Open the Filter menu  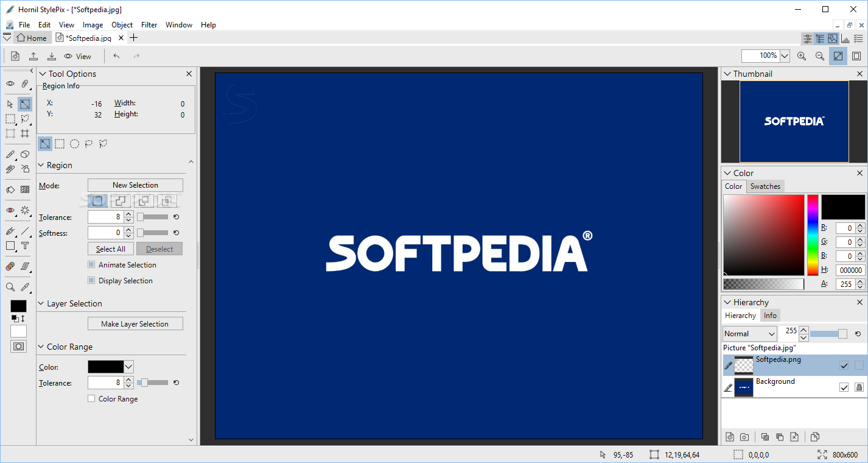tap(149, 25)
